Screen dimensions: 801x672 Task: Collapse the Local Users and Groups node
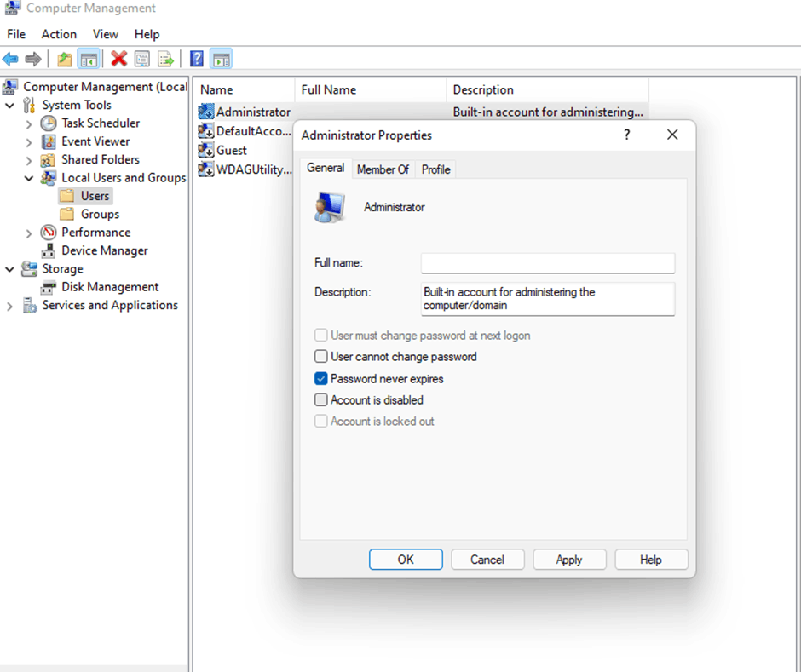pos(26,177)
